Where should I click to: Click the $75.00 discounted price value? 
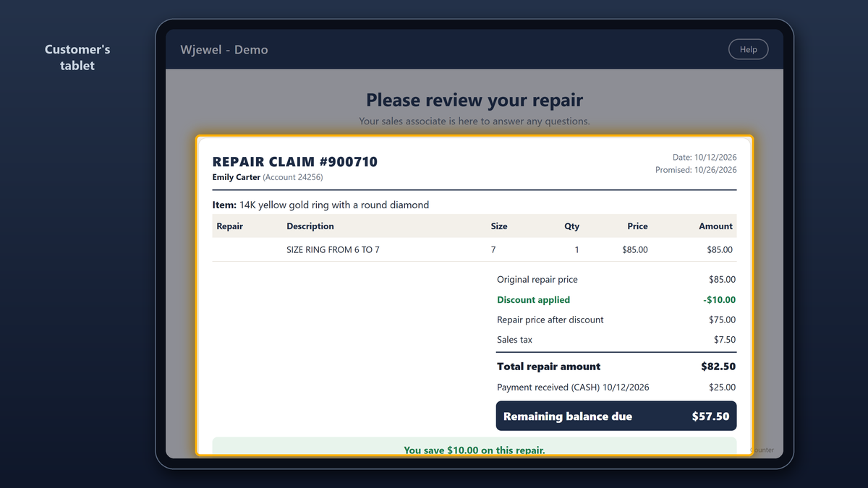[x=722, y=320]
